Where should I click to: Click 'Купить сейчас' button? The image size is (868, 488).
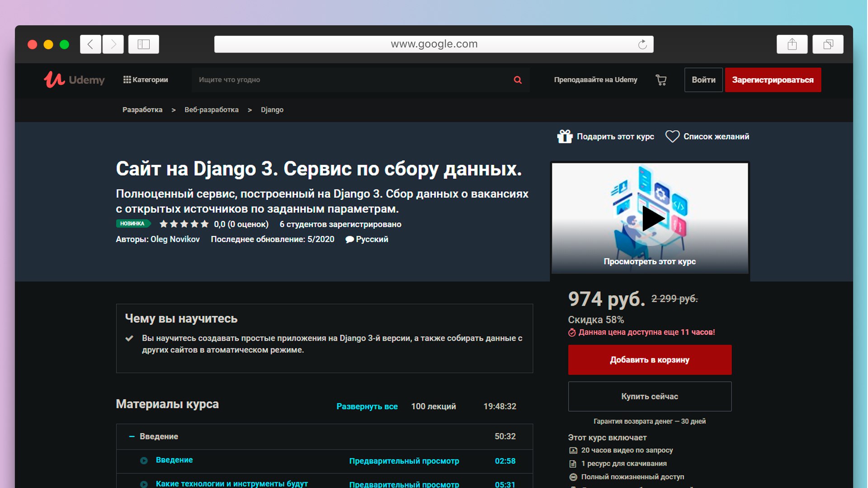(650, 396)
